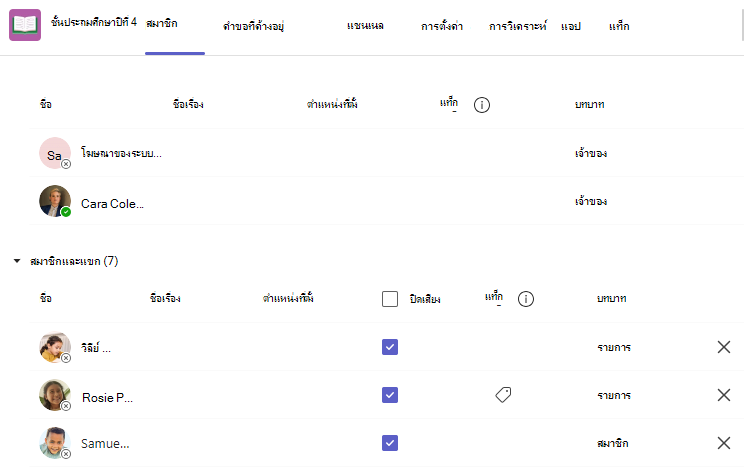Screen dimensions: 744x469
Task: Uncheck the mute checkbox for วิลย์
Action: click(390, 347)
